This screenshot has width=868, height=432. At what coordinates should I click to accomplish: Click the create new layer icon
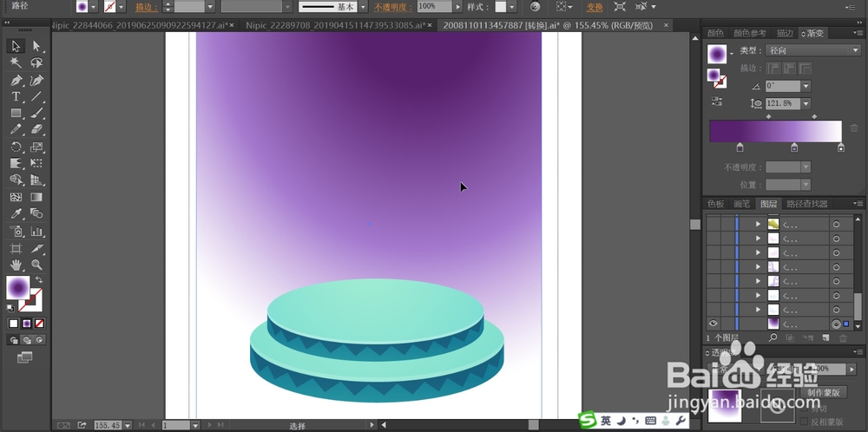click(x=825, y=337)
